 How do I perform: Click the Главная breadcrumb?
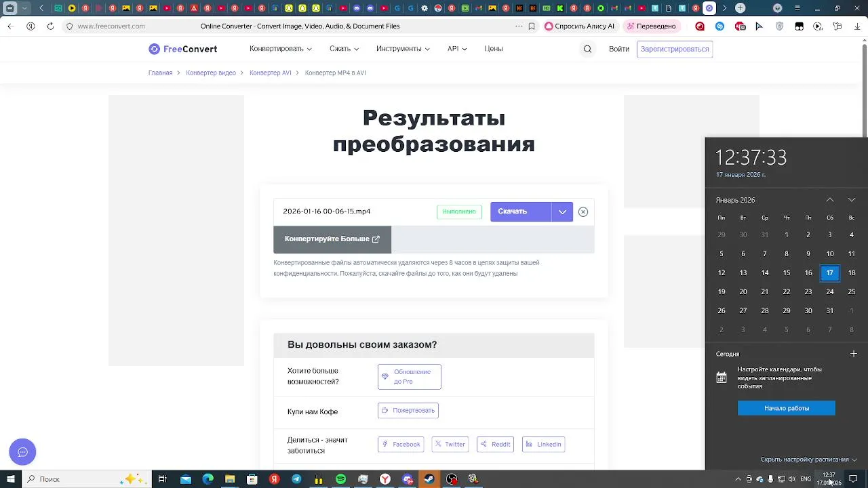[160, 73]
